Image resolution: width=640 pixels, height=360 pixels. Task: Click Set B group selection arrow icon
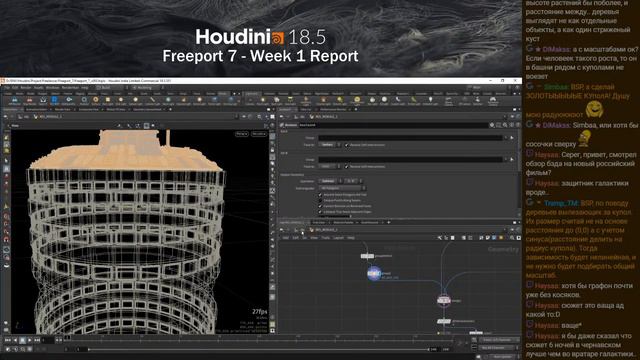click(512, 160)
